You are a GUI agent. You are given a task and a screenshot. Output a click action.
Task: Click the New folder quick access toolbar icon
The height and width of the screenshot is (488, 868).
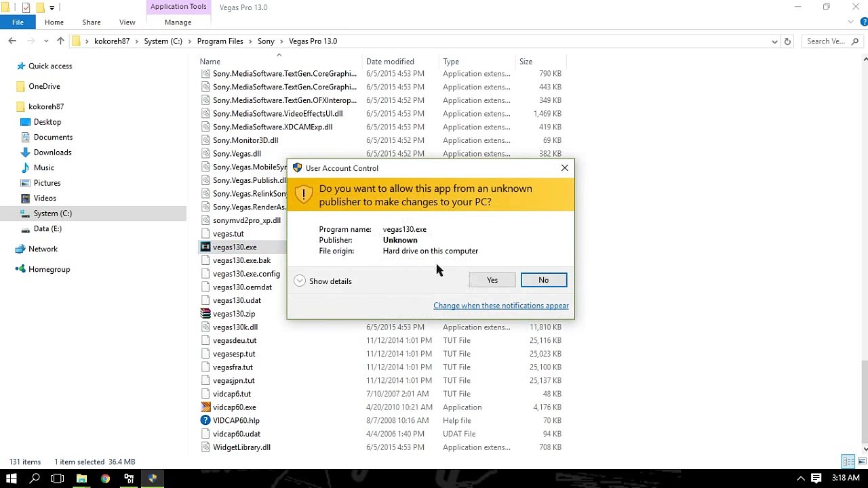(40, 7)
